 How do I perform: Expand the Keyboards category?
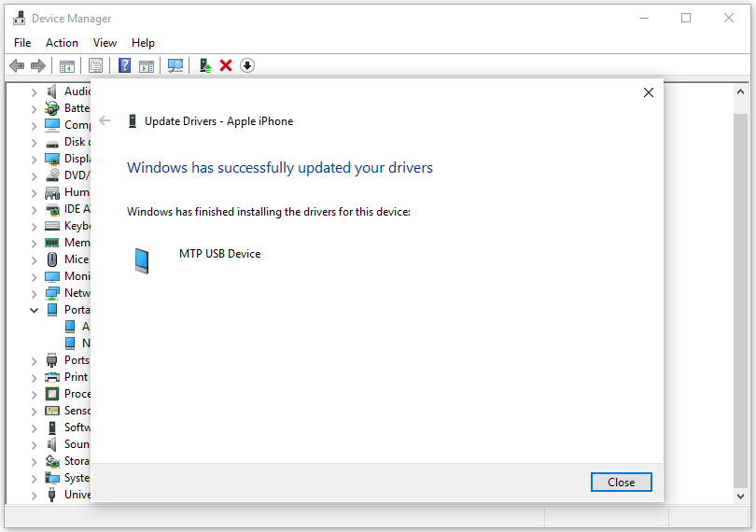click(34, 227)
